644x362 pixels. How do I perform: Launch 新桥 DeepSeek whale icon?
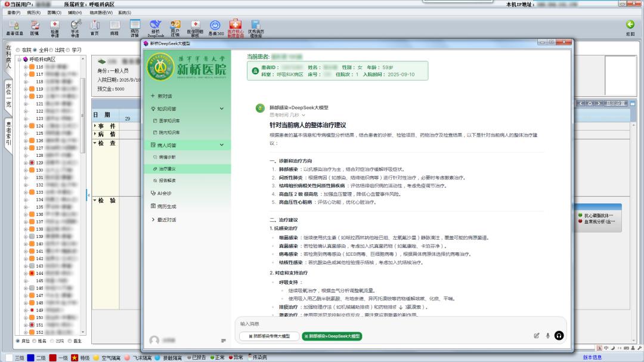coord(155,29)
